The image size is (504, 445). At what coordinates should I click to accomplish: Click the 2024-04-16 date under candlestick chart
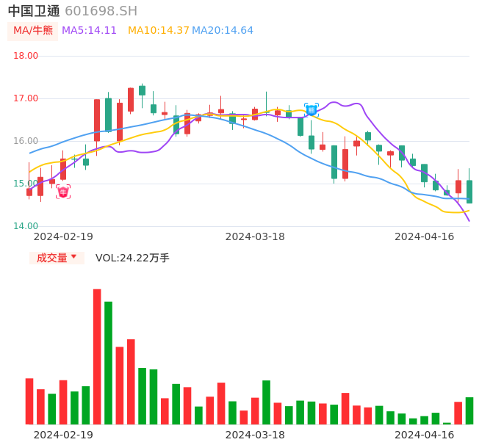click(x=425, y=236)
